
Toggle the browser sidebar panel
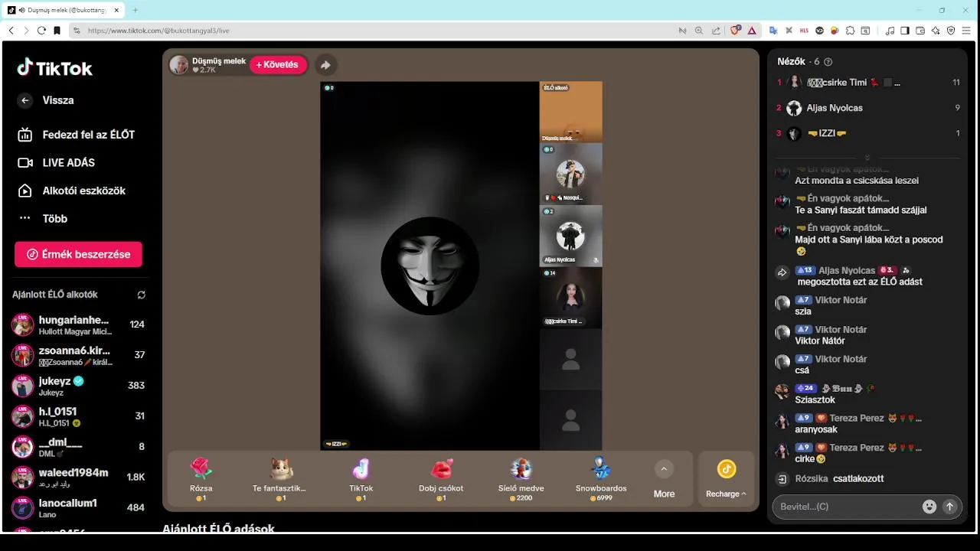(x=905, y=31)
